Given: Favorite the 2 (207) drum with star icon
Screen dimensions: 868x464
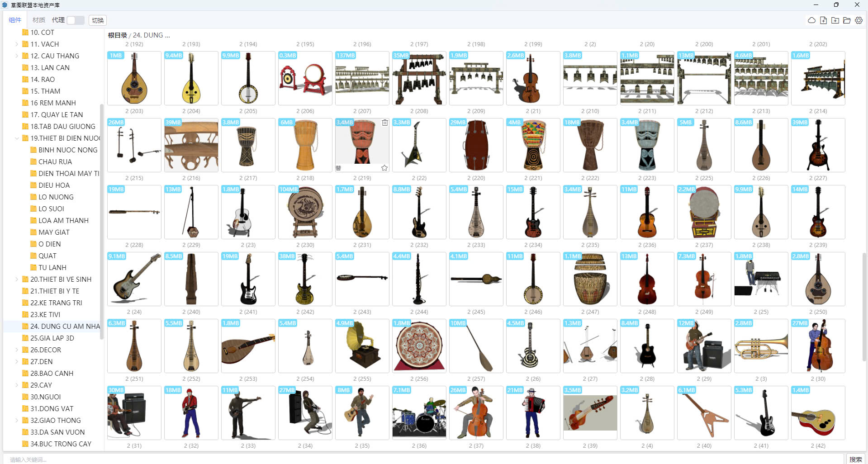Looking at the screenshot, I should pyautogui.click(x=384, y=168).
